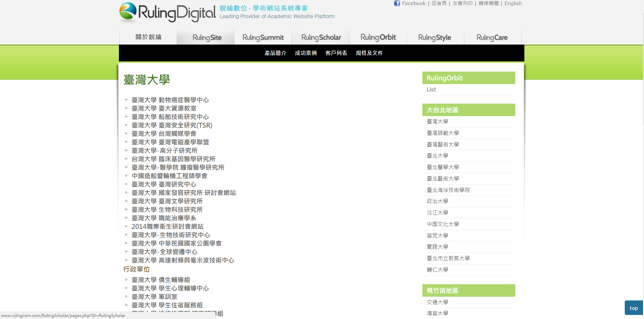Open the RulingCare tab
The height and width of the screenshot is (319, 644).
tap(492, 37)
